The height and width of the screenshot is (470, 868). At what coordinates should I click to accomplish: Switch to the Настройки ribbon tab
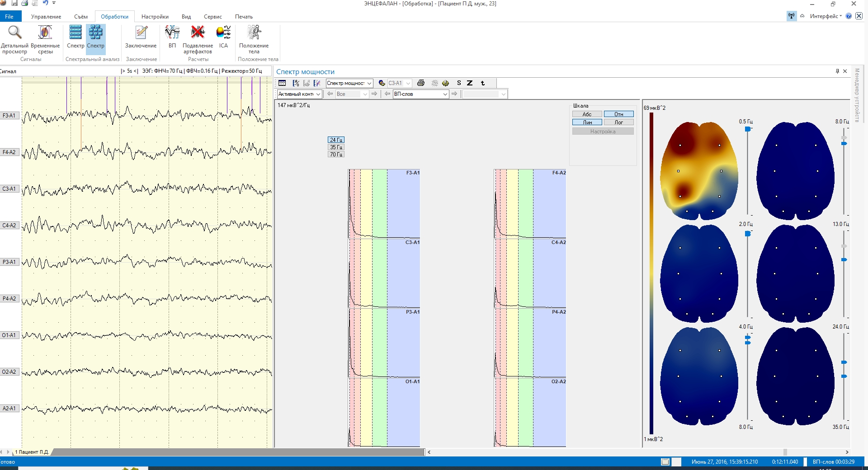click(x=155, y=17)
